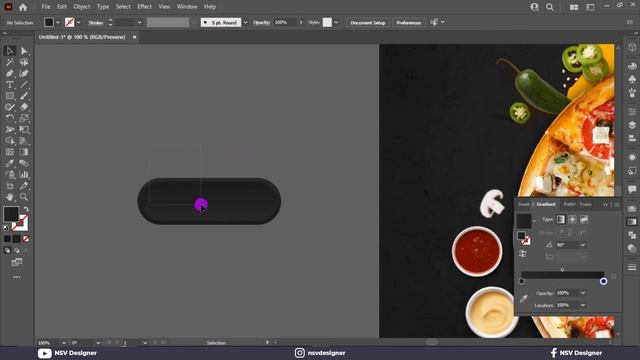Select left gradient stop on slider
Viewport: 640px width, 360px height.
(x=521, y=281)
